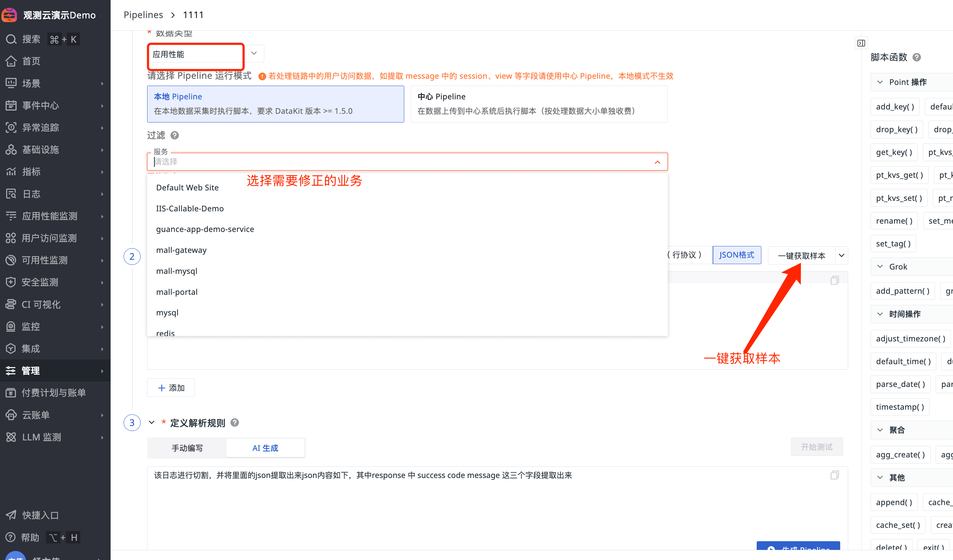Click the Pipelines breadcrumb link

143,15
